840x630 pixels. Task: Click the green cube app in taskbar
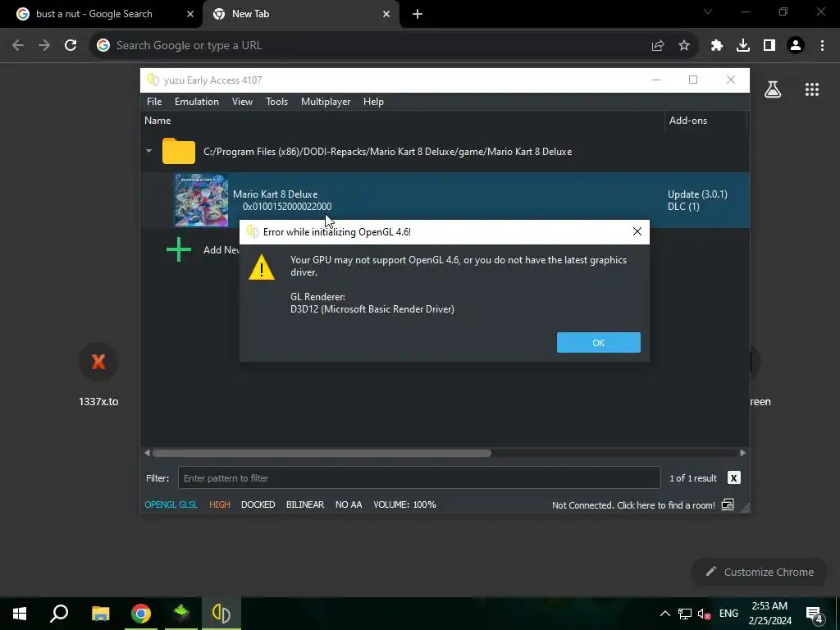[181, 614]
